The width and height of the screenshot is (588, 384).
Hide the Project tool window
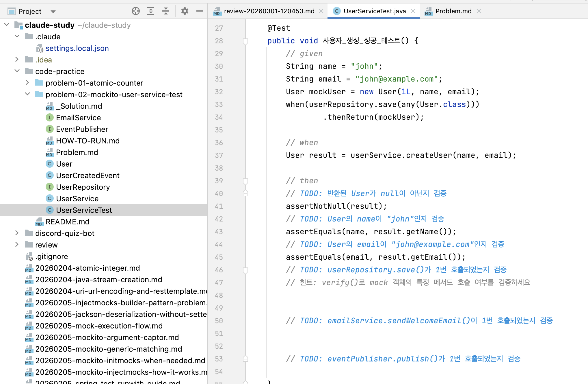200,11
